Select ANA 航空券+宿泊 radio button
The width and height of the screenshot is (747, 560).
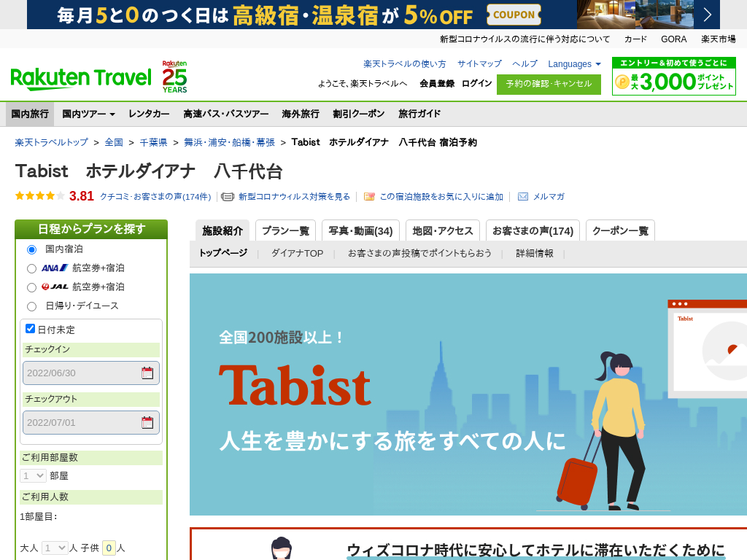click(x=31, y=268)
